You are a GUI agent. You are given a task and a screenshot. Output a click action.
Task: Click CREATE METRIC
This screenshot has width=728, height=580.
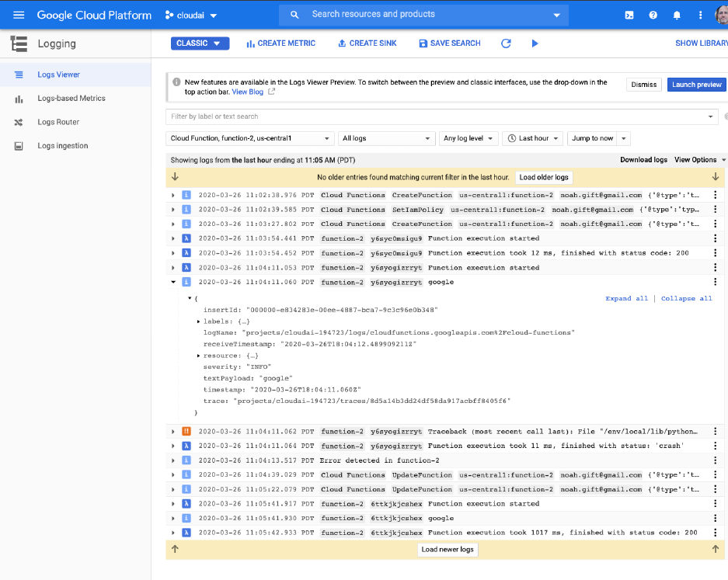(x=281, y=43)
